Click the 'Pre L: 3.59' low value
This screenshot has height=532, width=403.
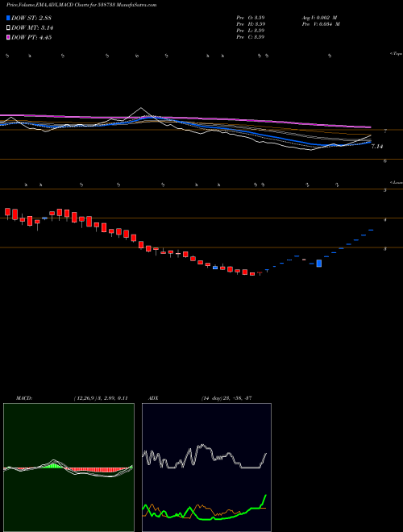tap(251, 31)
